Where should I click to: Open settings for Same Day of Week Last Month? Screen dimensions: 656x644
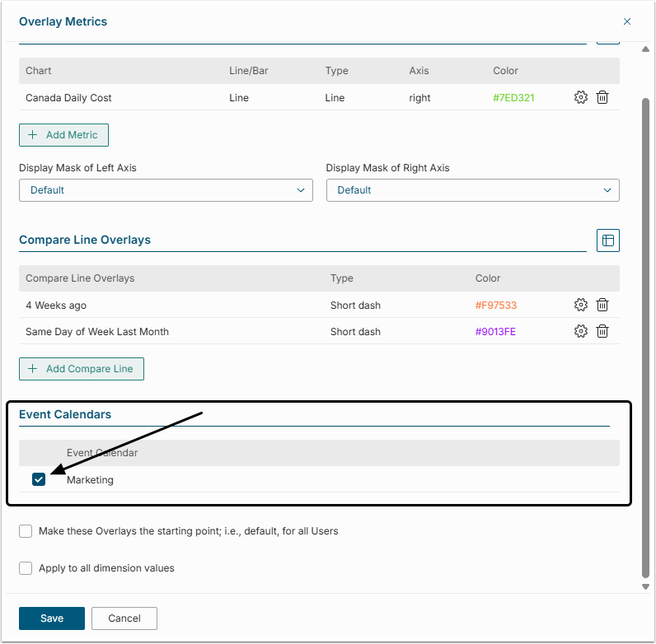pos(581,331)
